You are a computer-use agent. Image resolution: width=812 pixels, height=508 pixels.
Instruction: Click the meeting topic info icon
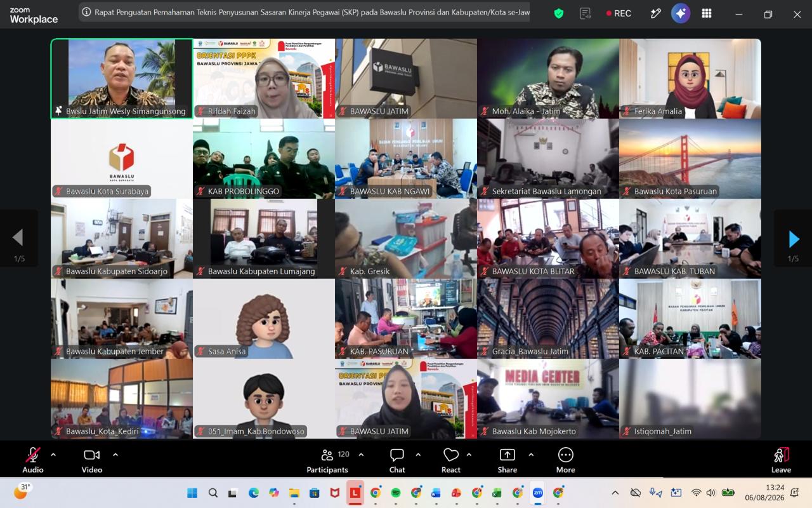point(86,12)
